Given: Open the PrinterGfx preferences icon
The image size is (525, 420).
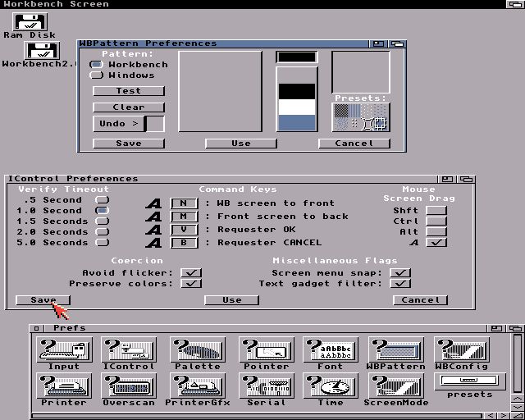Looking at the screenshot, I should pos(198,386).
